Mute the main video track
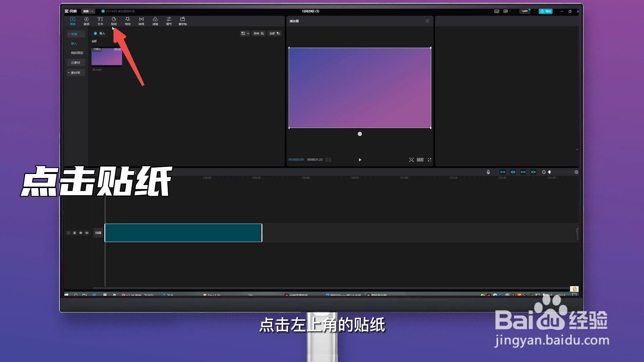 [87, 233]
